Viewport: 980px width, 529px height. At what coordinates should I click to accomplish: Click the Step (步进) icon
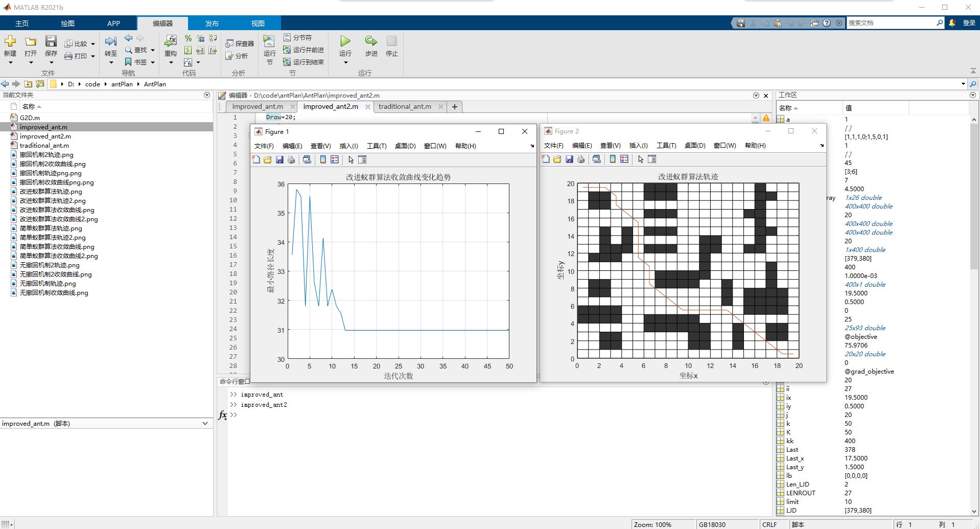[x=371, y=41]
